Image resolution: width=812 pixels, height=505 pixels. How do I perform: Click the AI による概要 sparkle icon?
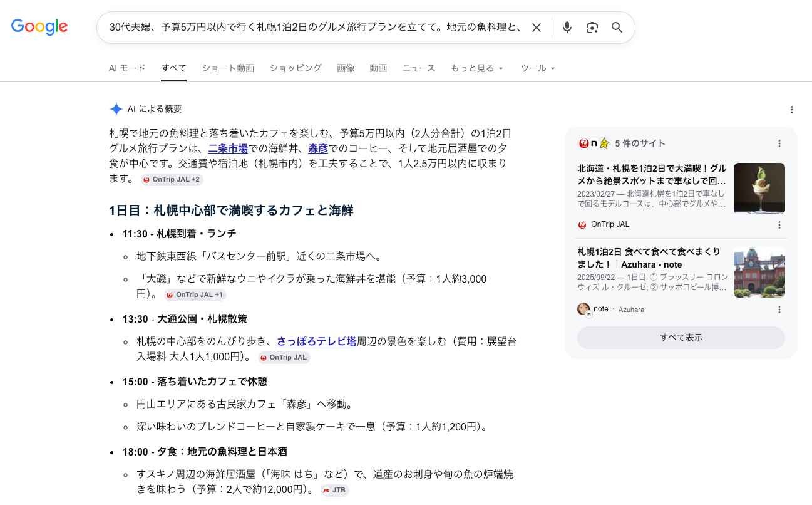pos(116,109)
